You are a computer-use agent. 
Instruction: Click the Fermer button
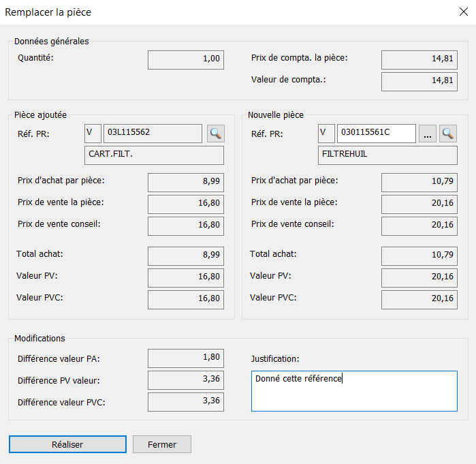[162, 444]
